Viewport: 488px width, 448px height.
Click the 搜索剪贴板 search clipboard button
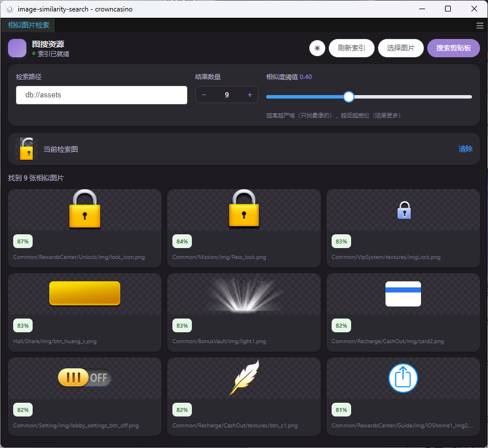453,48
